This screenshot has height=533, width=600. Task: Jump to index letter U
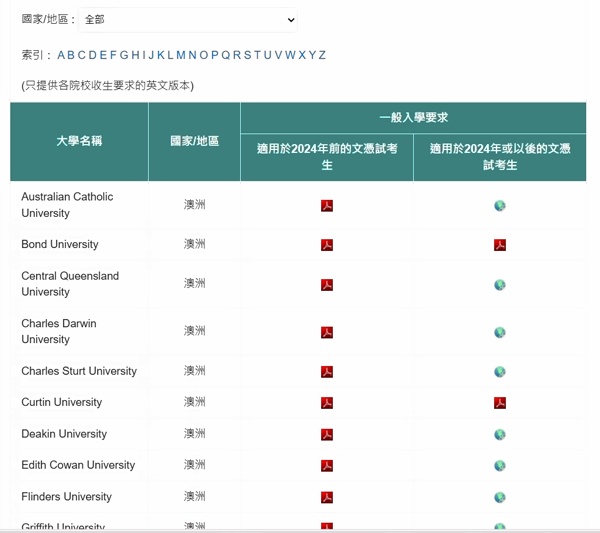[267, 55]
